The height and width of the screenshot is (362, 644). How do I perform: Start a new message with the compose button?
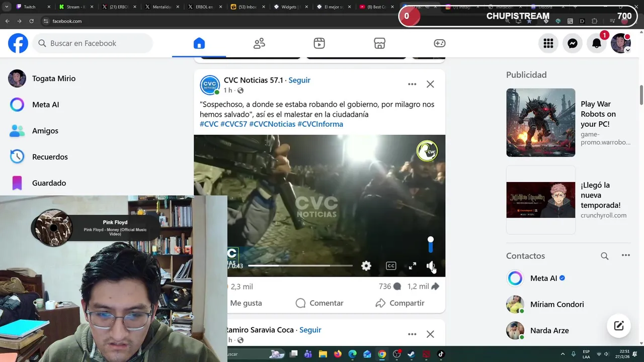click(619, 326)
